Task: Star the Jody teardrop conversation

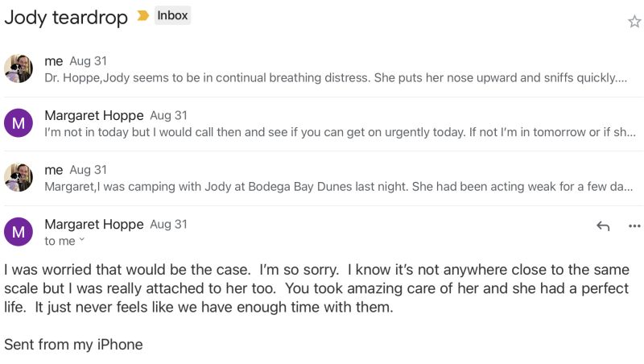Action: pos(634,22)
